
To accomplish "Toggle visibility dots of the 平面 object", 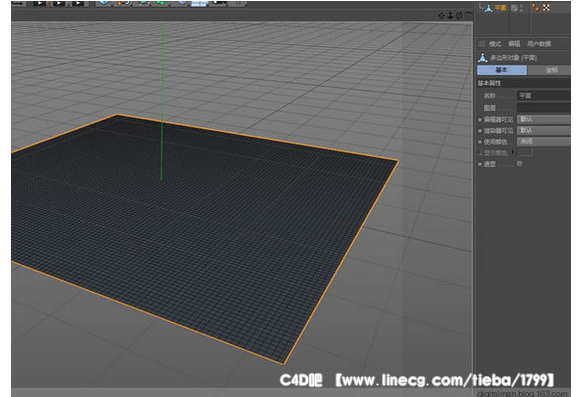I will tap(522, 8).
